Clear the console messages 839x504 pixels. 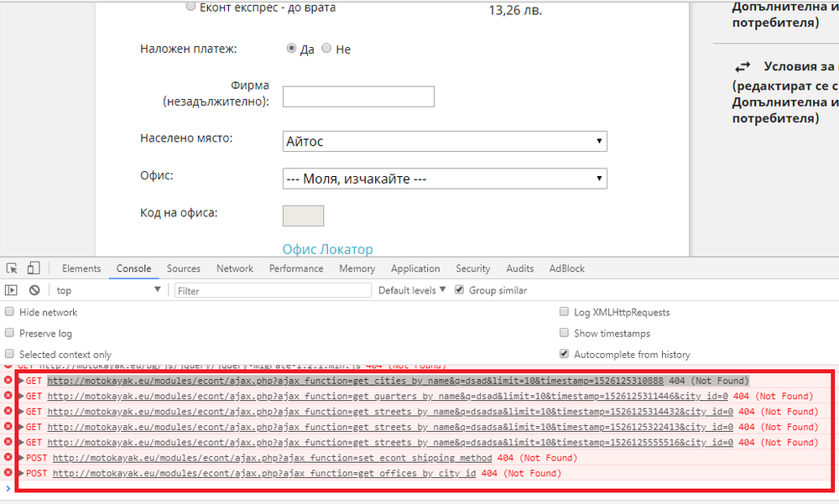coord(34,289)
